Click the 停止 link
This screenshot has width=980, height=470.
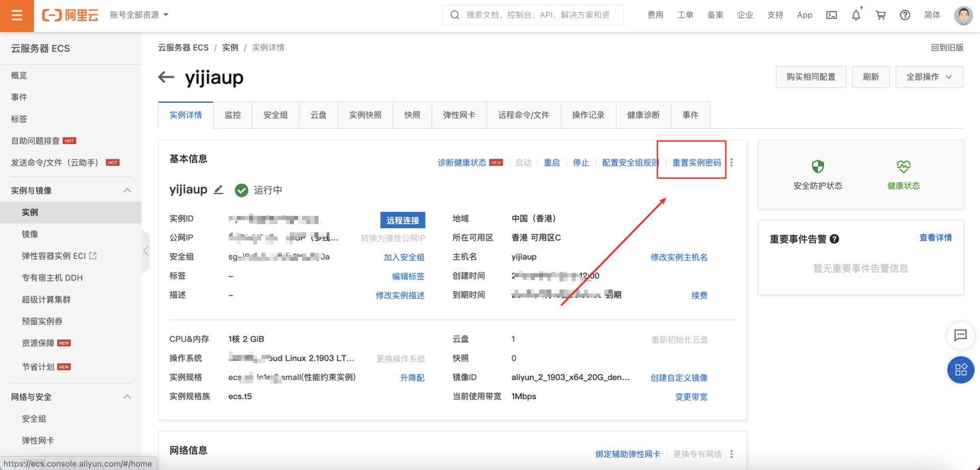click(x=581, y=163)
